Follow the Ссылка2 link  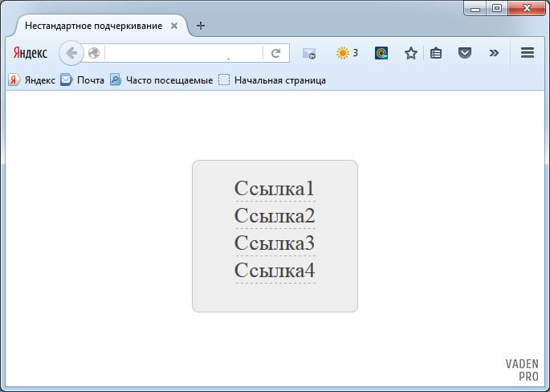[275, 216]
